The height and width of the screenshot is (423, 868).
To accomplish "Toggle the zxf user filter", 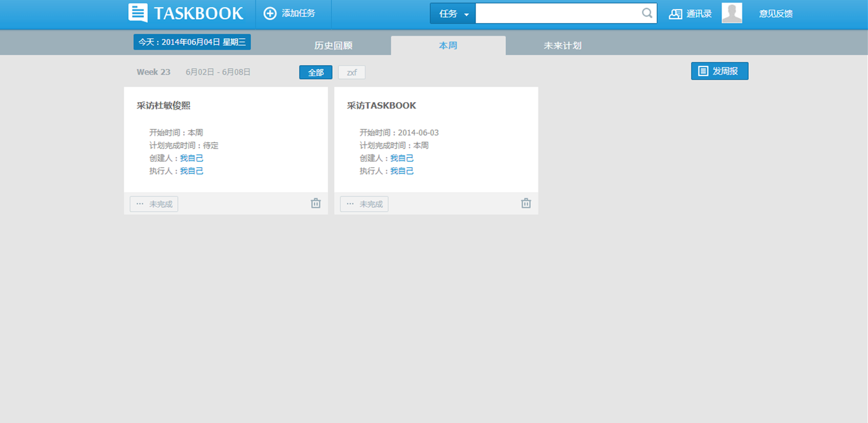I will pyautogui.click(x=352, y=73).
